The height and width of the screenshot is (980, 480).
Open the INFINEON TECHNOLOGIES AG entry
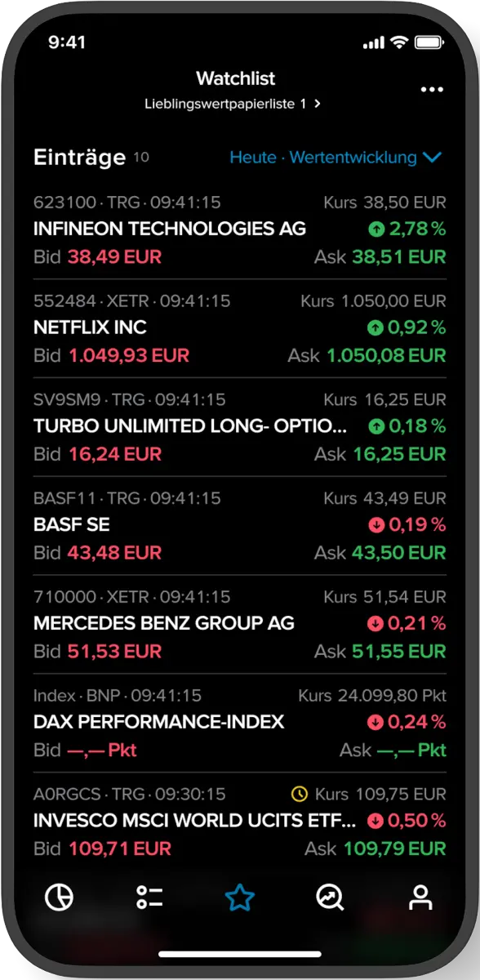point(240,229)
